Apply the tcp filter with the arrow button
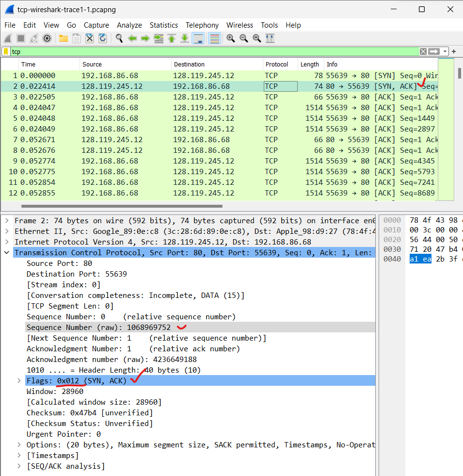The width and height of the screenshot is (463, 476). click(x=433, y=51)
